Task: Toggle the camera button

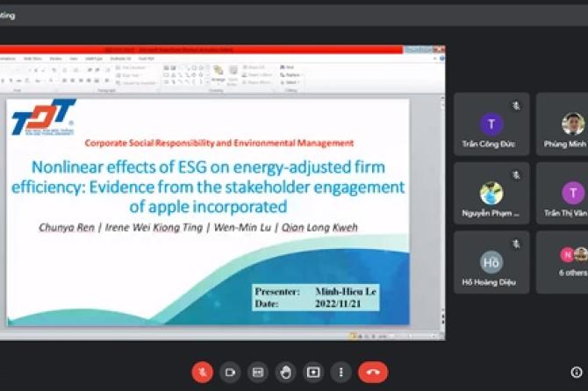Action: point(230,372)
